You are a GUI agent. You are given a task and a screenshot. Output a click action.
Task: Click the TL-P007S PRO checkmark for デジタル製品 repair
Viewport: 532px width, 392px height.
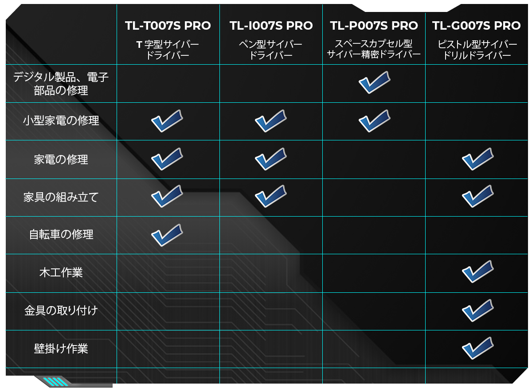[374, 83]
